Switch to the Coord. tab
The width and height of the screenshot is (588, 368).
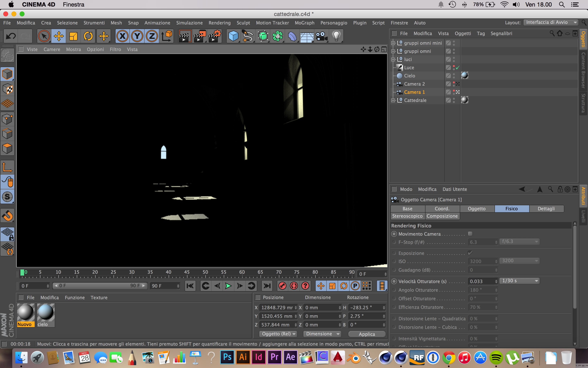[442, 209]
